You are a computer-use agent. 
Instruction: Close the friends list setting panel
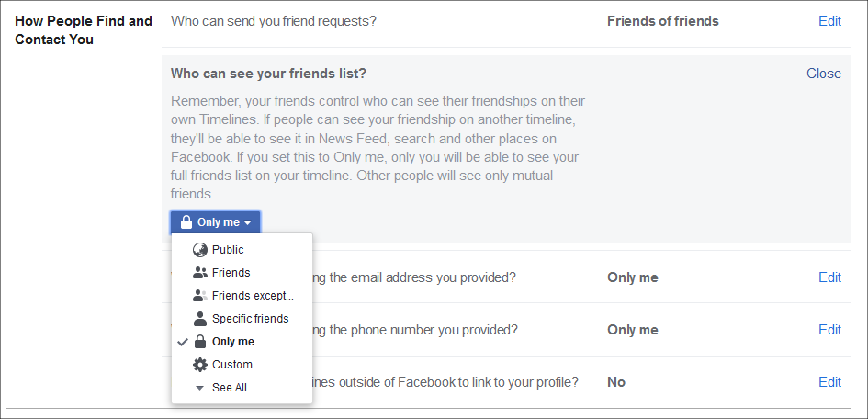point(824,74)
